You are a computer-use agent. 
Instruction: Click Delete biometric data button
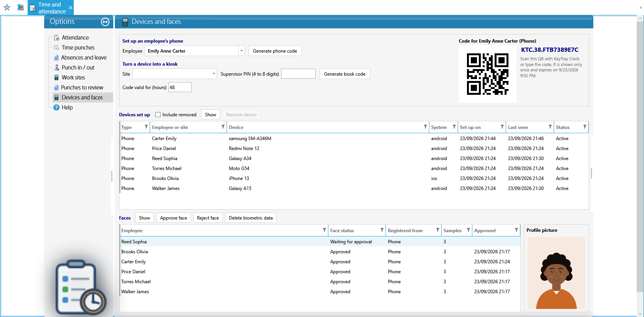pos(251,218)
